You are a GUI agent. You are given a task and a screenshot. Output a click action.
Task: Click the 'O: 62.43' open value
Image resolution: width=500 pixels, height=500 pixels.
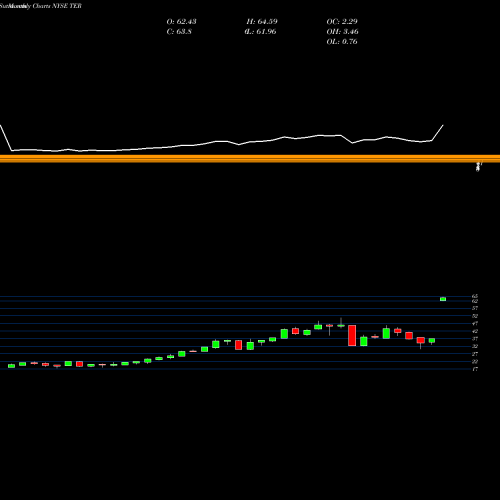pyautogui.click(x=181, y=22)
